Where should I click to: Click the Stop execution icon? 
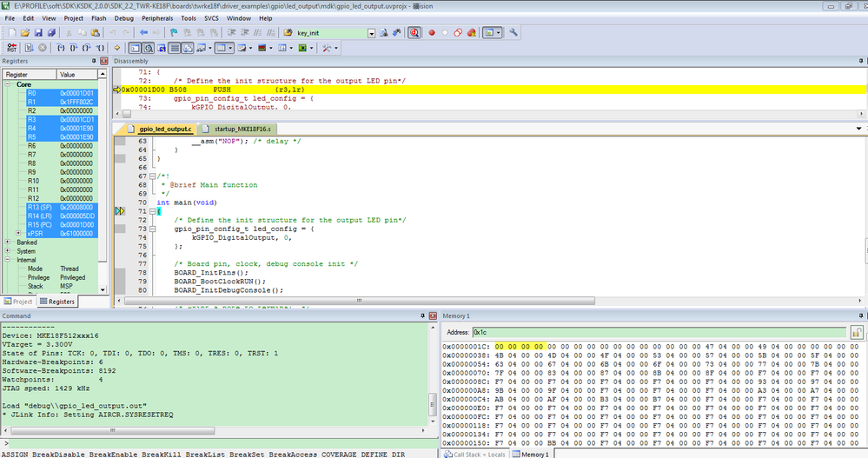(42, 48)
